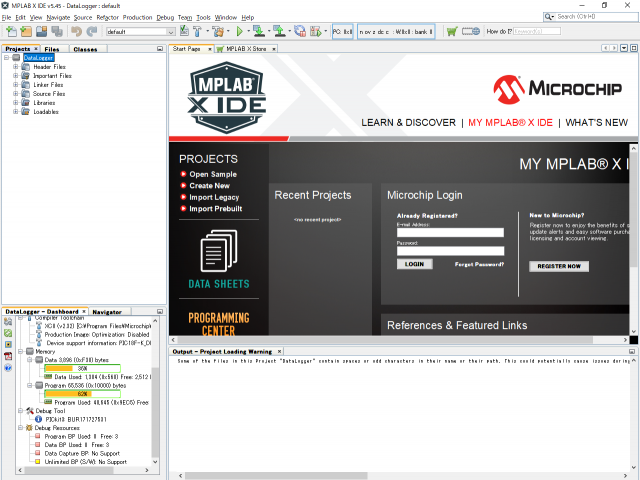Open Debug Project dropdown arrow
Screen dimensions: 640x480
pyautogui.click(x=326, y=31)
